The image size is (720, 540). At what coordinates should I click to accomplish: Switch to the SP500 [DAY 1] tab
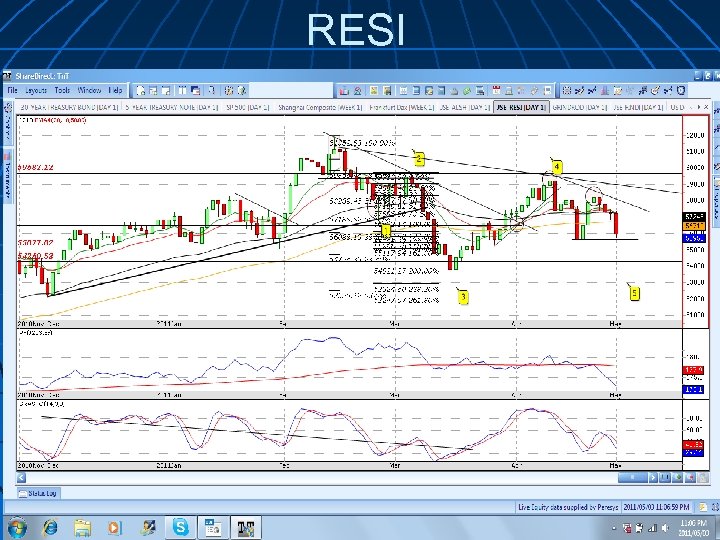coord(247,107)
